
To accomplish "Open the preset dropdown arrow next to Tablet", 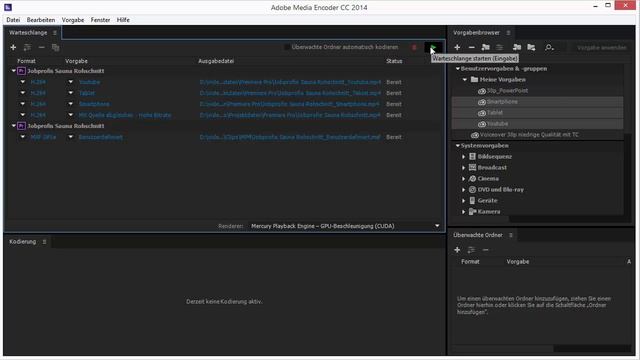I will coord(71,93).
